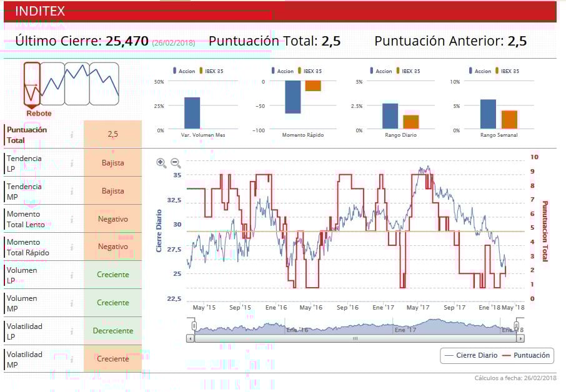Image resolution: width=566 pixels, height=392 pixels.
Task: Click the Volatilidad MP row info icon
Action: pos(72,359)
